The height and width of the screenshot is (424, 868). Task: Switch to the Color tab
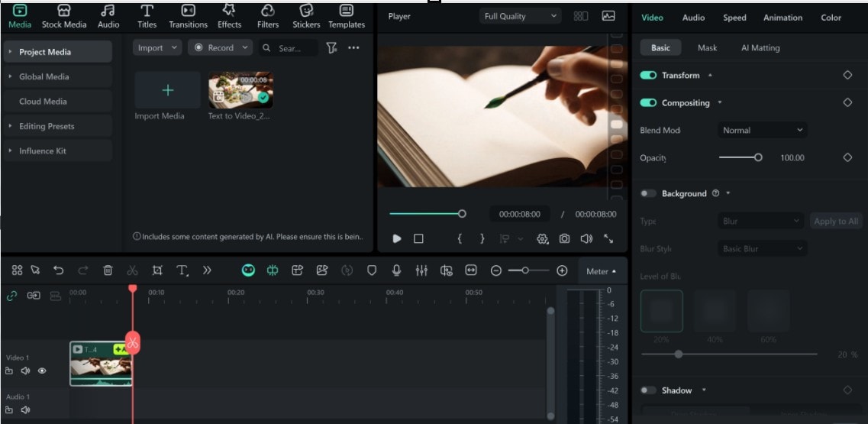831,17
